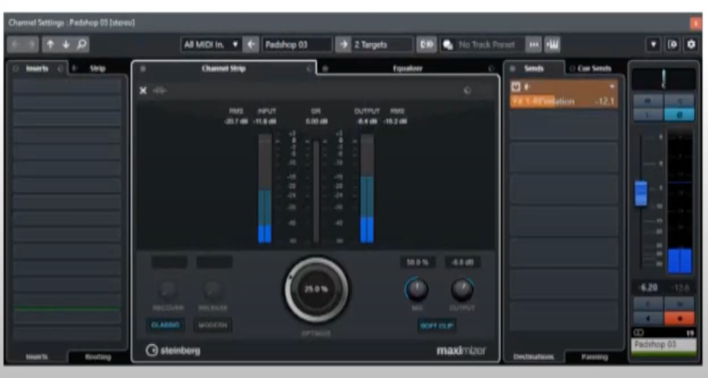Select the Channel Strip tab

[x=224, y=68]
